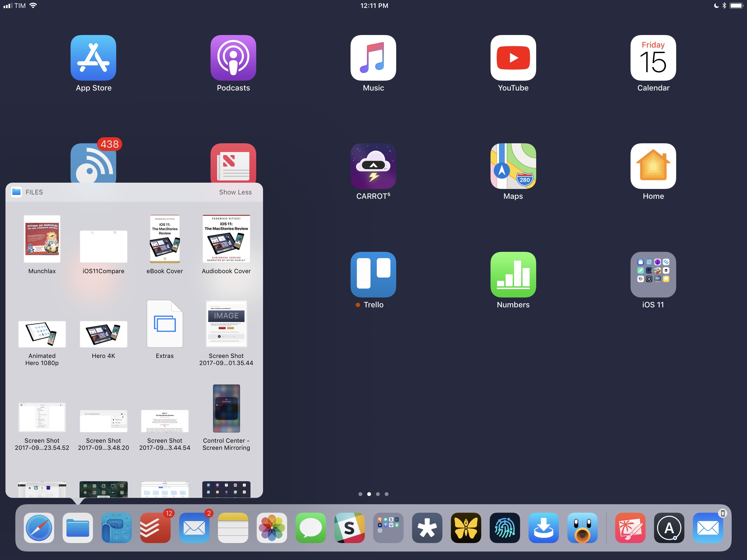Open Safari from the dock
This screenshot has height=560, width=747.
pyautogui.click(x=39, y=528)
